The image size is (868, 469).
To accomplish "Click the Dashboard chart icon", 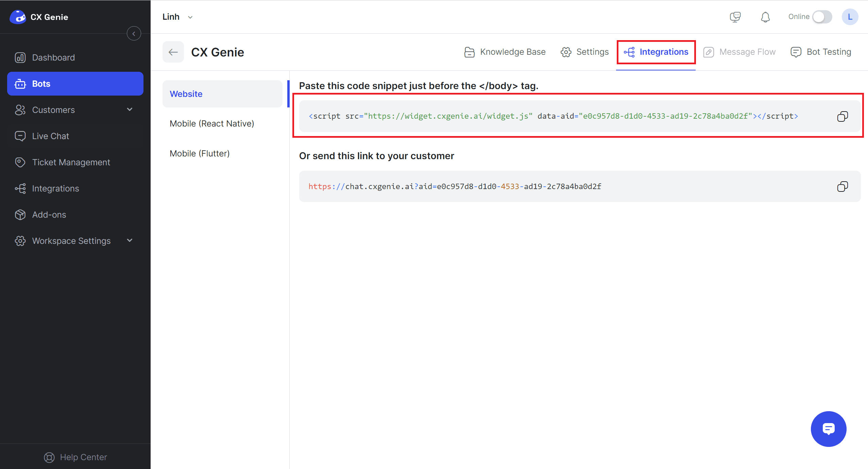I will [x=20, y=57].
